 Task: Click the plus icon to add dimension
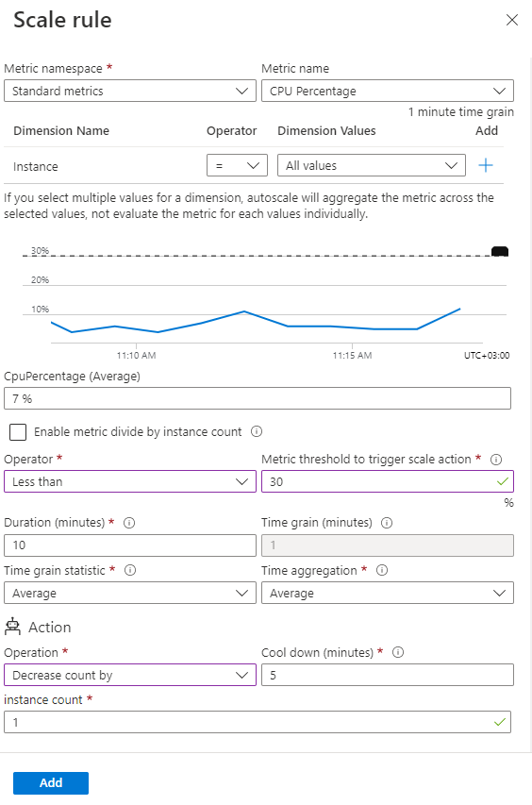pyautogui.click(x=486, y=165)
